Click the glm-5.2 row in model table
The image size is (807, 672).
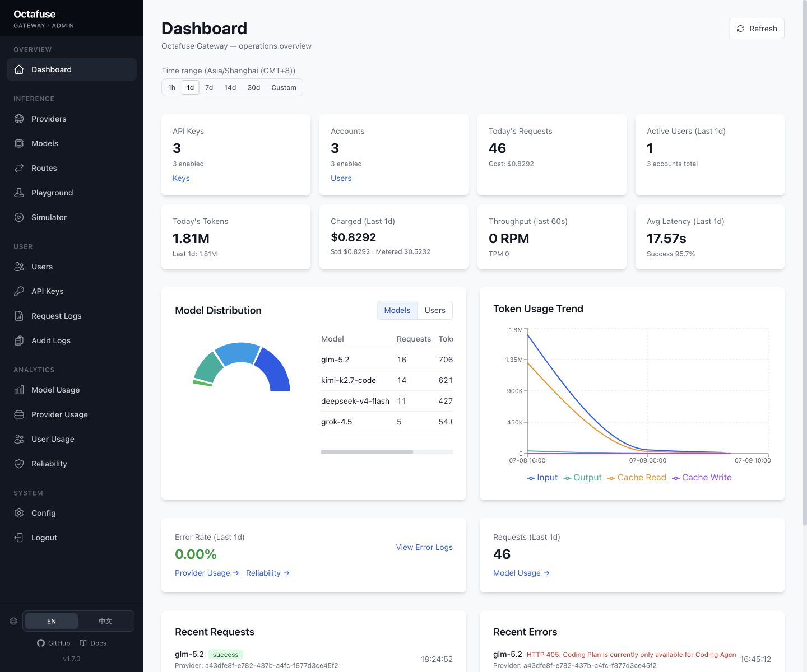click(x=387, y=360)
